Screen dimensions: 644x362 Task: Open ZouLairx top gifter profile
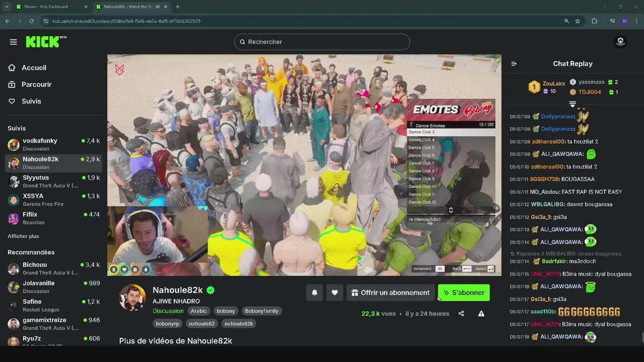pyautogui.click(x=554, y=83)
